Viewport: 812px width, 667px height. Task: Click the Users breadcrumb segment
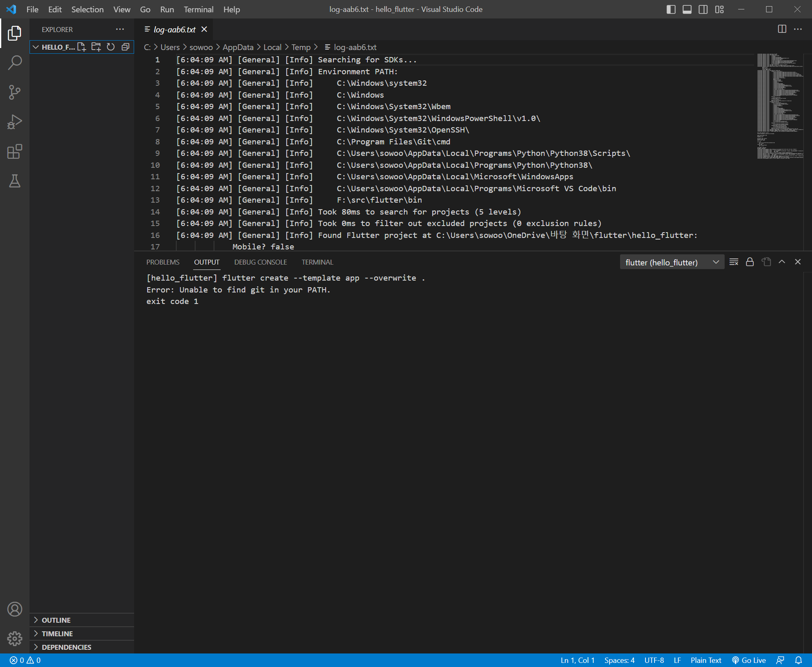pyautogui.click(x=170, y=47)
